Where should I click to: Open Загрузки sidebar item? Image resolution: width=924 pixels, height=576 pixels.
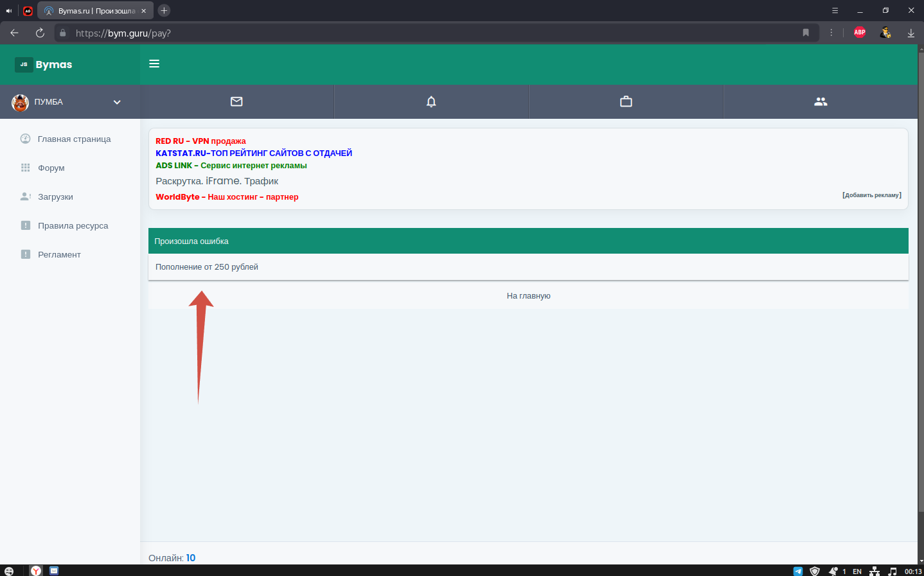tap(55, 197)
